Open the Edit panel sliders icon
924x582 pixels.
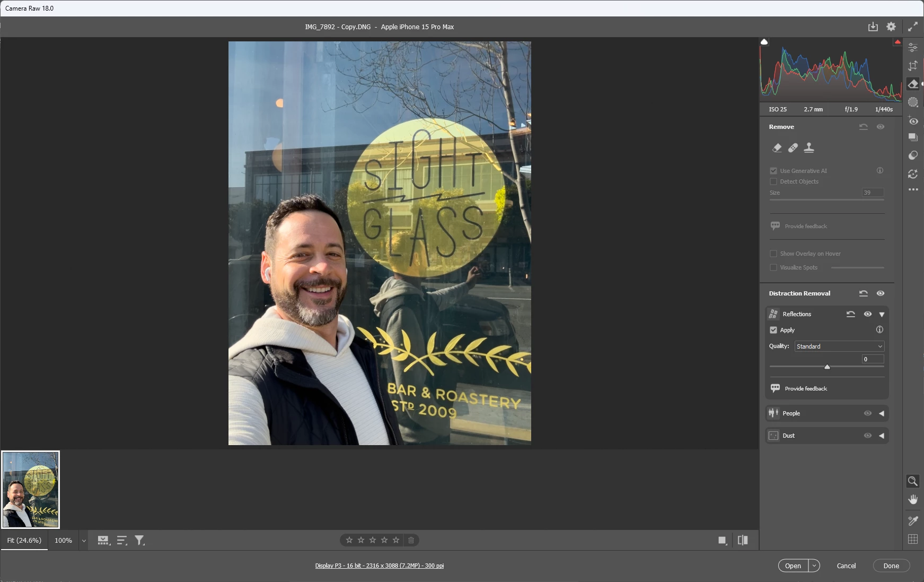pyautogui.click(x=912, y=48)
